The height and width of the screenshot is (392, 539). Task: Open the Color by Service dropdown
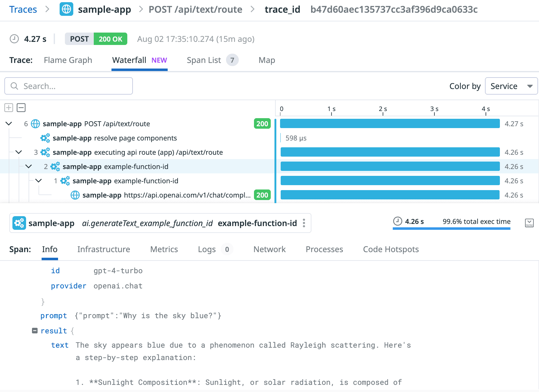(x=511, y=86)
